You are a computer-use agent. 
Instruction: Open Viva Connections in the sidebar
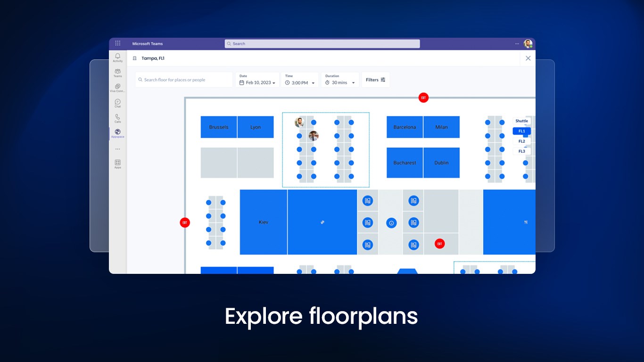click(x=118, y=88)
